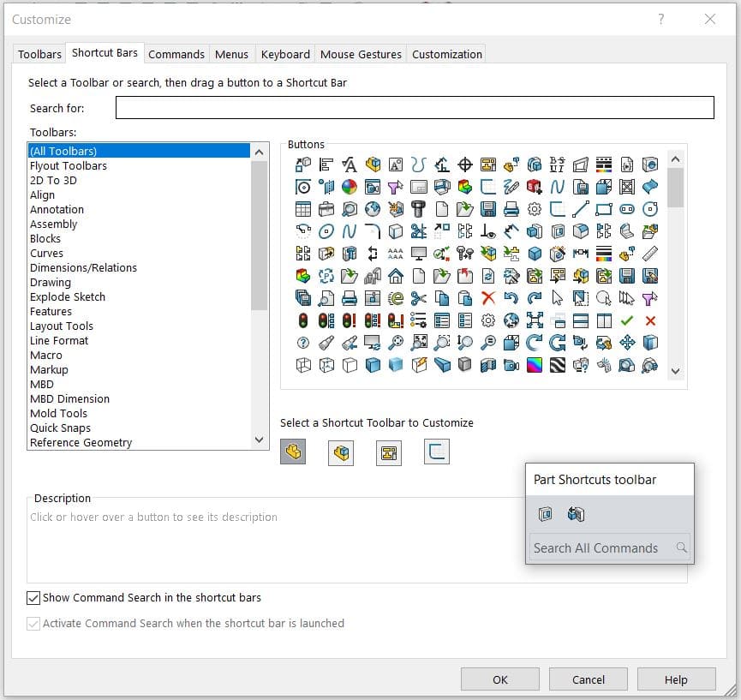This screenshot has height=700, width=741.
Task: Choose the Drawing shortcut toolbar icon
Action: pos(389,452)
